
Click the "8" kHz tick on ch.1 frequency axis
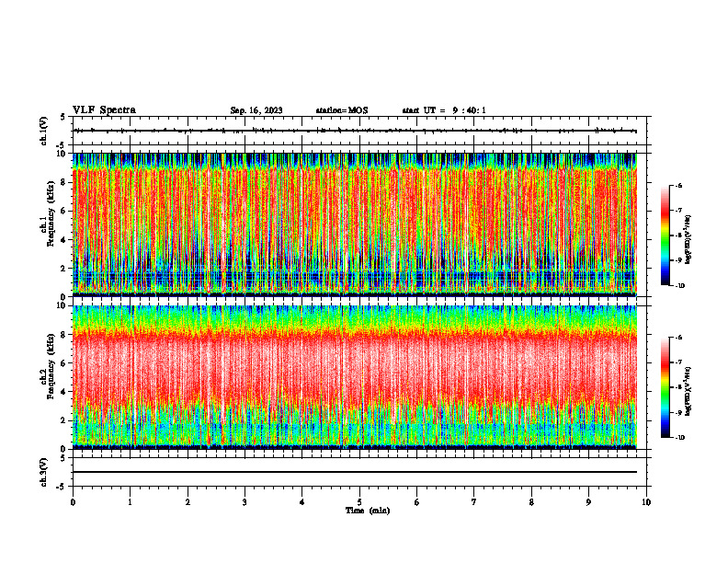[64, 182]
